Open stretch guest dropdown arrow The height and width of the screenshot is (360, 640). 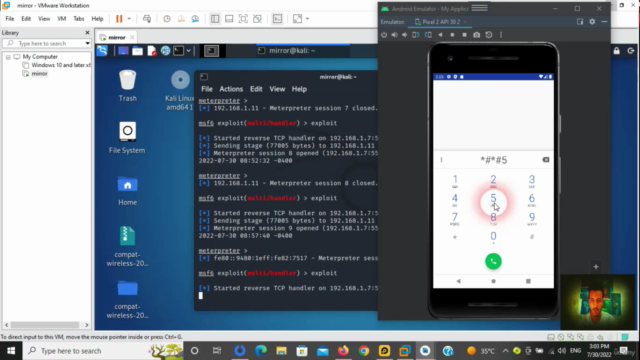pyautogui.click(x=307, y=19)
